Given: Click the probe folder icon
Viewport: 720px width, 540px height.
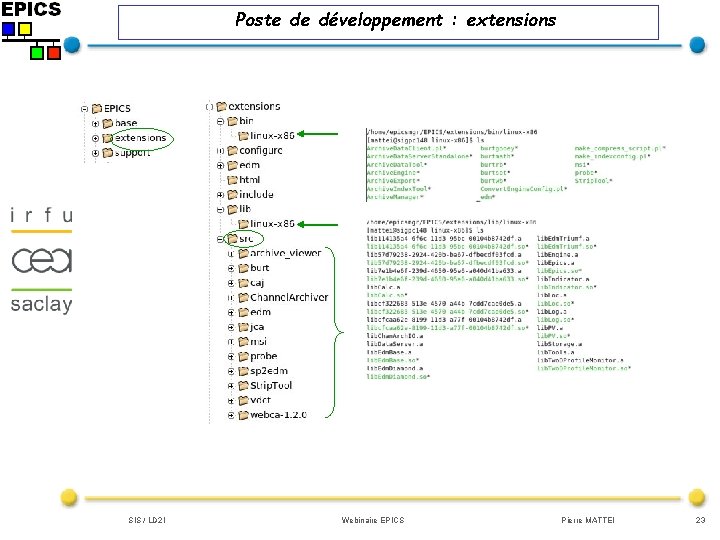Looking at the screenshot, I should 243,356.
